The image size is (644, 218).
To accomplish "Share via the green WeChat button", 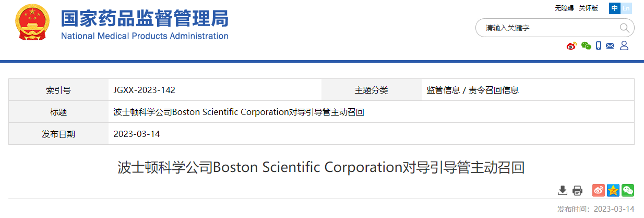I will 628,190.
